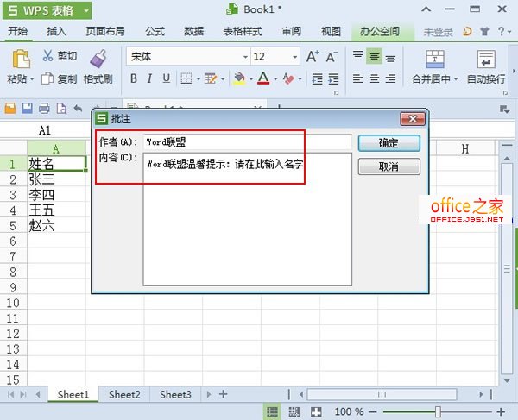Click the author field in 批注 dialog
518x420 pixels.
point(248,142)
